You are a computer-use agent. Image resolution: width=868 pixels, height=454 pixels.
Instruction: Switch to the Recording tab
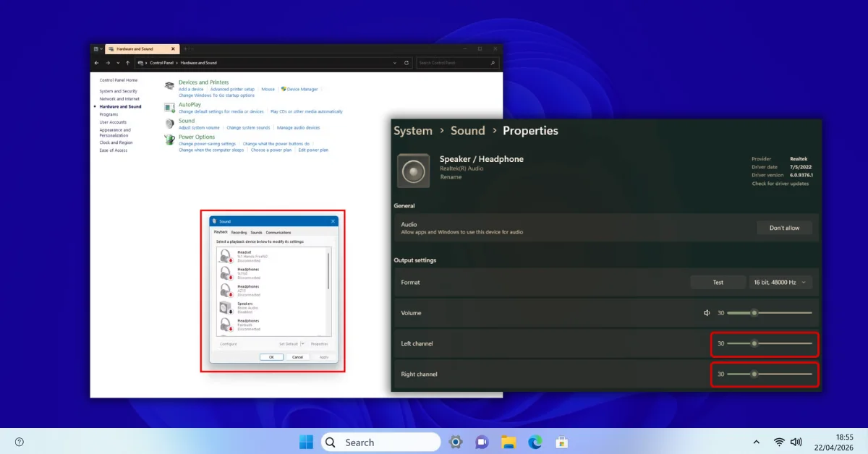coord(239,232)
